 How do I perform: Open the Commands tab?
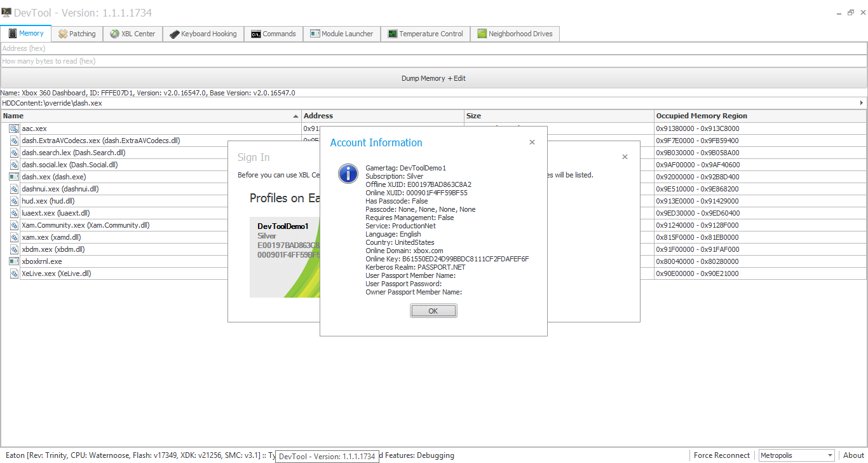tap(274, 34)
